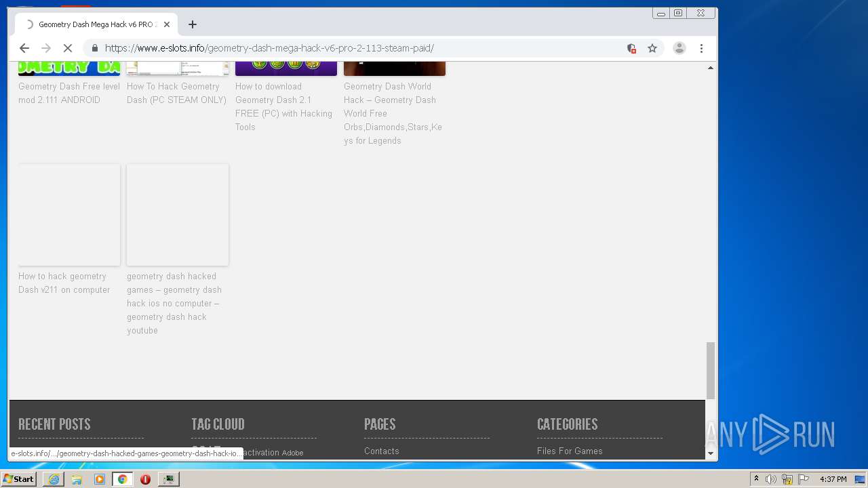Image resolution: width=868 pixels, height=488 pixels.
Task: Open the Files For Games category
Action: click(x=570, y=451)
